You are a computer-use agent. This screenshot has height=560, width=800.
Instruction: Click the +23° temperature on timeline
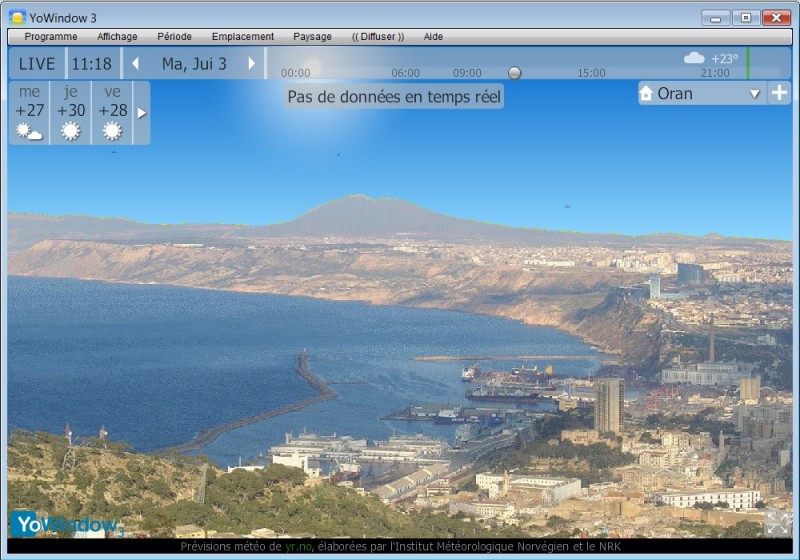click(x=724, y=59)
